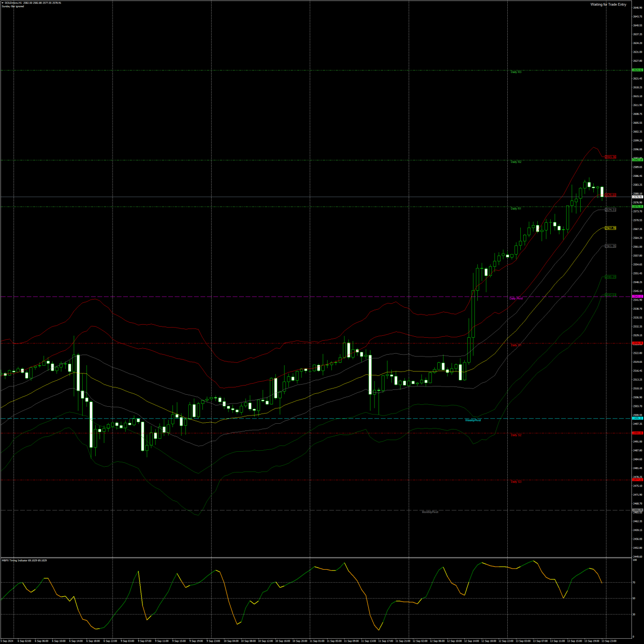Select the red 'Daily S2' label
Screen dimensions: 644x644
516,435
